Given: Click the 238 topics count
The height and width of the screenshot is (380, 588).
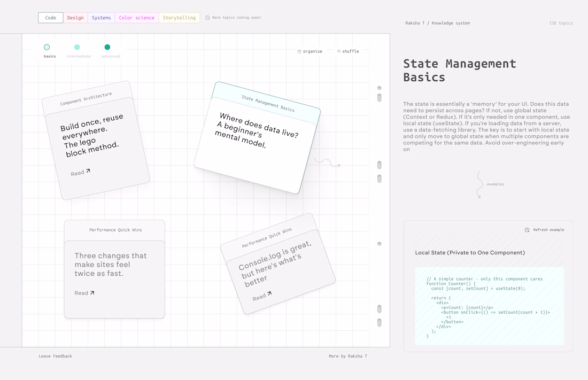Looking at the screenshot, I should pos(561,23).
